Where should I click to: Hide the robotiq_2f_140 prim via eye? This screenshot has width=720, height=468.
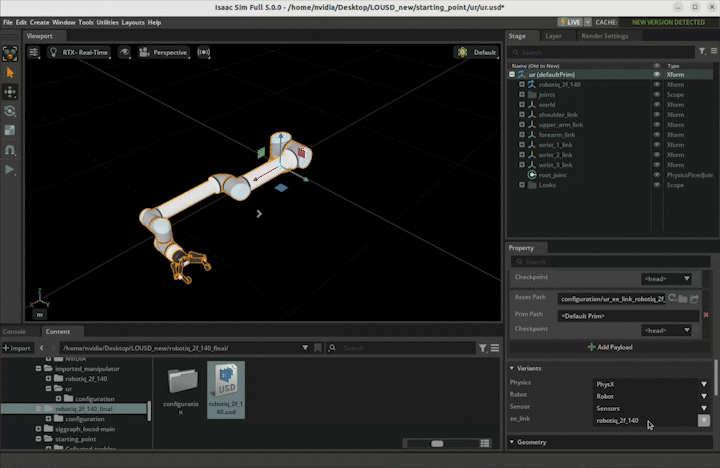(x=657, y=84)
